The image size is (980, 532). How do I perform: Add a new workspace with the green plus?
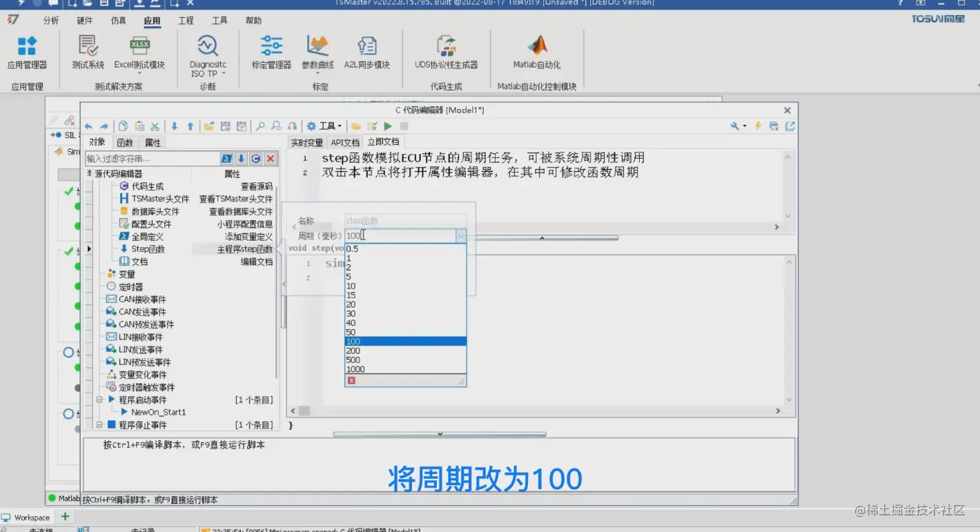click(65, 517)
